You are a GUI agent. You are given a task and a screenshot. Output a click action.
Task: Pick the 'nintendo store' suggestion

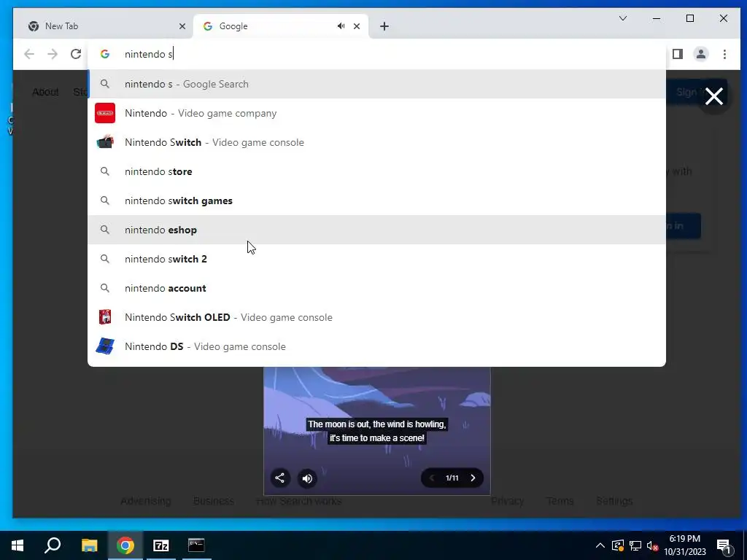376,171
